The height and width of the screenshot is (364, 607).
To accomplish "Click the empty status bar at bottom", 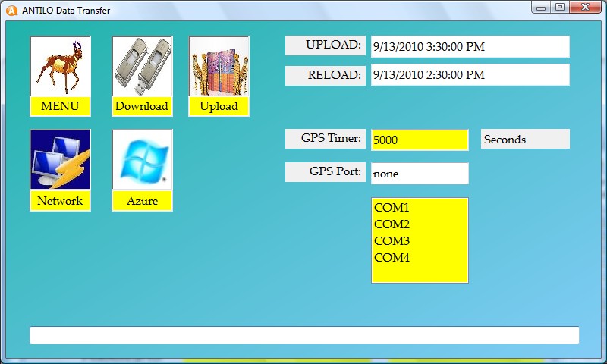I will 303,335.
